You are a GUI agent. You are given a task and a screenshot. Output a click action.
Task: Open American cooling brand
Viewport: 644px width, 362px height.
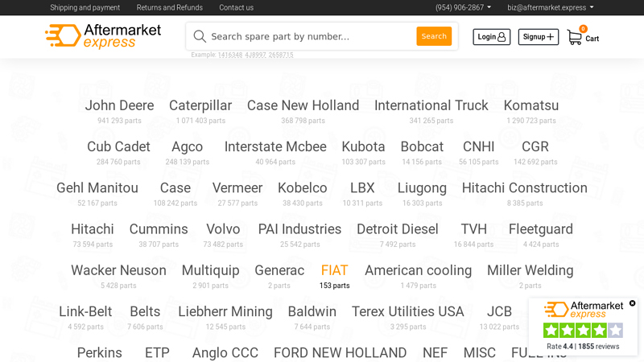(418, 270)
